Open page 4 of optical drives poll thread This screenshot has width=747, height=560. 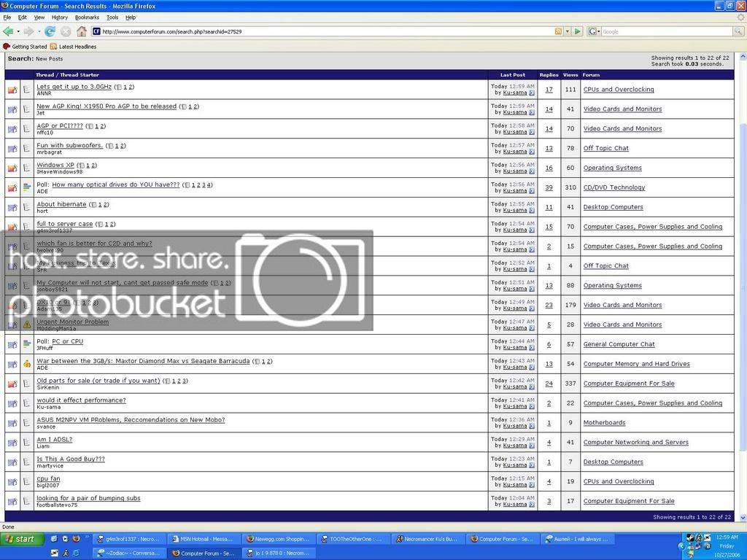pyautogui.click(x=209, y=184)
